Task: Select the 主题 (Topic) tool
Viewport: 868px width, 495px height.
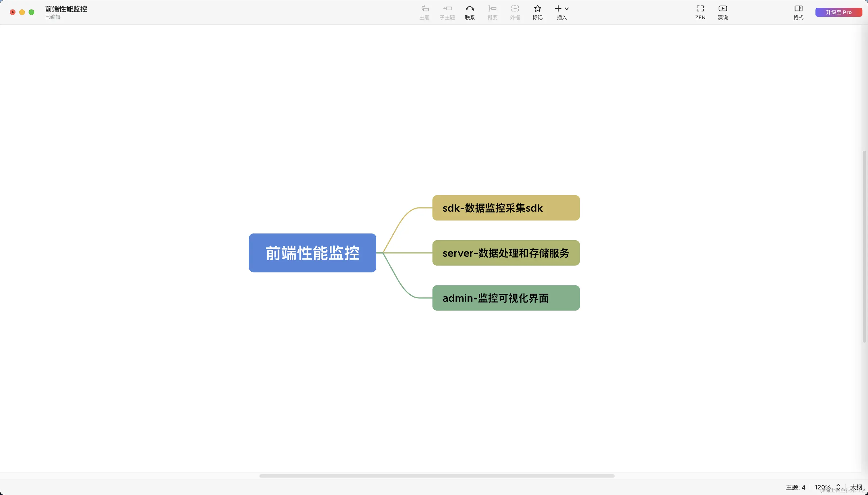Action: [424, 12]
